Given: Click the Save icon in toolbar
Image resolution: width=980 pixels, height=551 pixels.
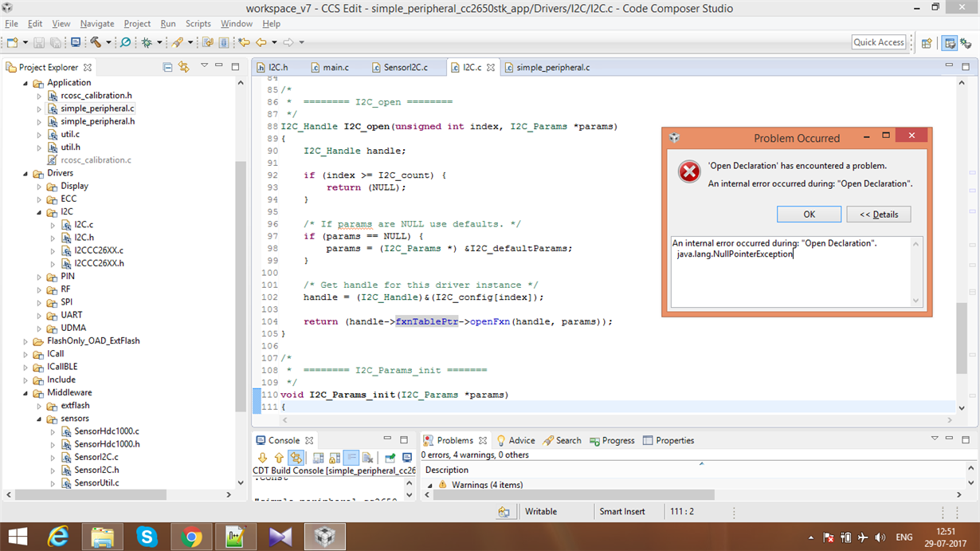Looking at the screenshot, I should 40,42.
